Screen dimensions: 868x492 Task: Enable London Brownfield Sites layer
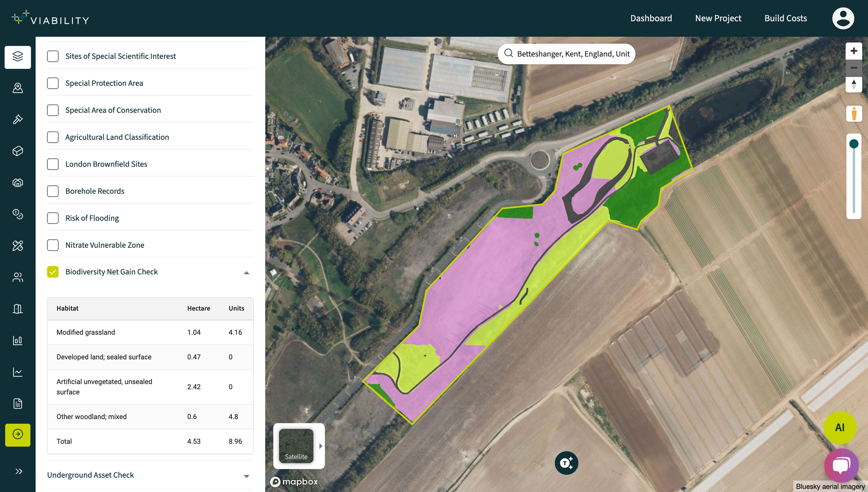(x=53, y=164)
